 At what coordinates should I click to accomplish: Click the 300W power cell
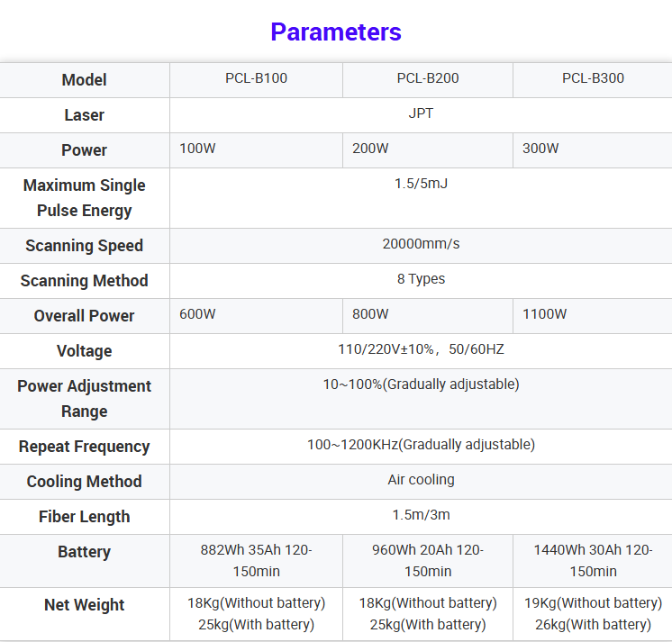tap(540, 149)
